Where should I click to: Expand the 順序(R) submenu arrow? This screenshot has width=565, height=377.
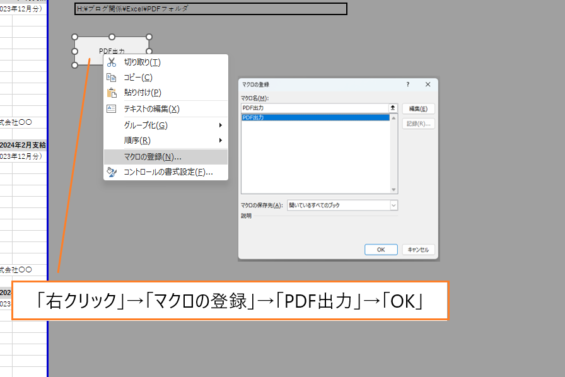click(x=220, y=140)
